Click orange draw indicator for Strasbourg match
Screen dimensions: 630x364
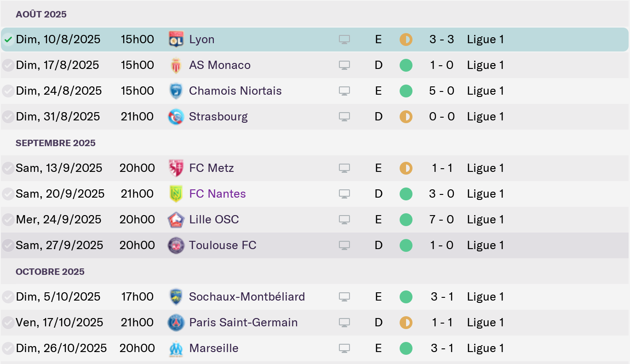tap(406, 117)
